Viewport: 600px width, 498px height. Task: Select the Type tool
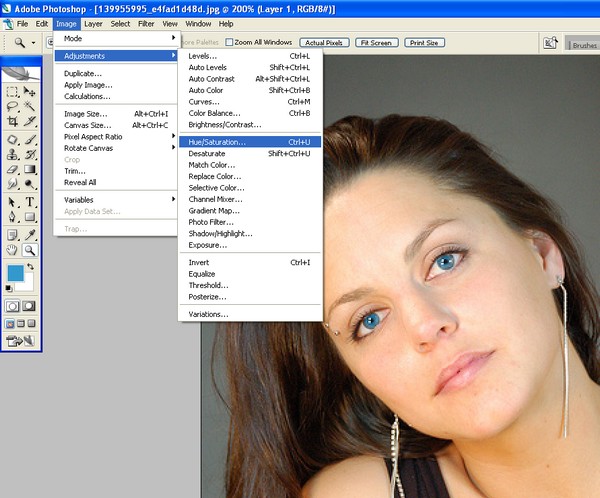(30, 202)
